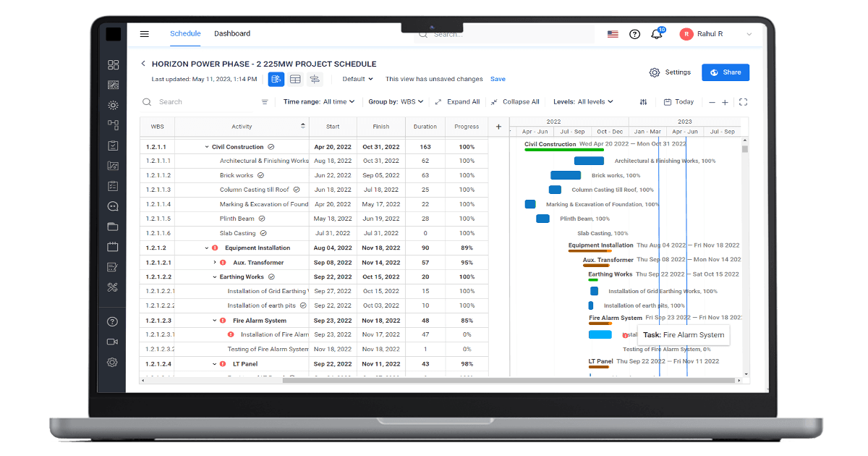Select the Schedule tab

186,33
